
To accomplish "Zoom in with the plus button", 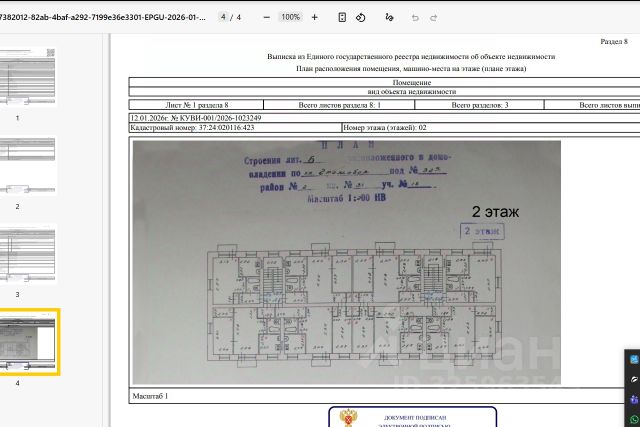I will (x=314, y=18).
